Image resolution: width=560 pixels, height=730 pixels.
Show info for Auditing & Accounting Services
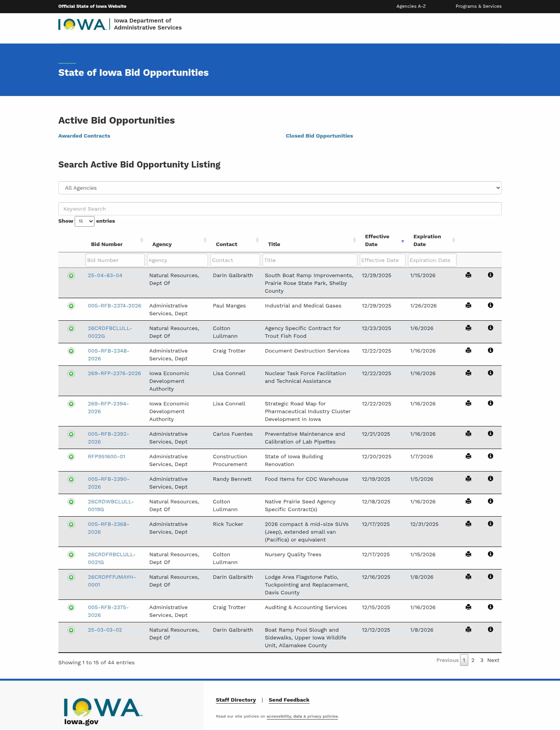click(490, 607)
